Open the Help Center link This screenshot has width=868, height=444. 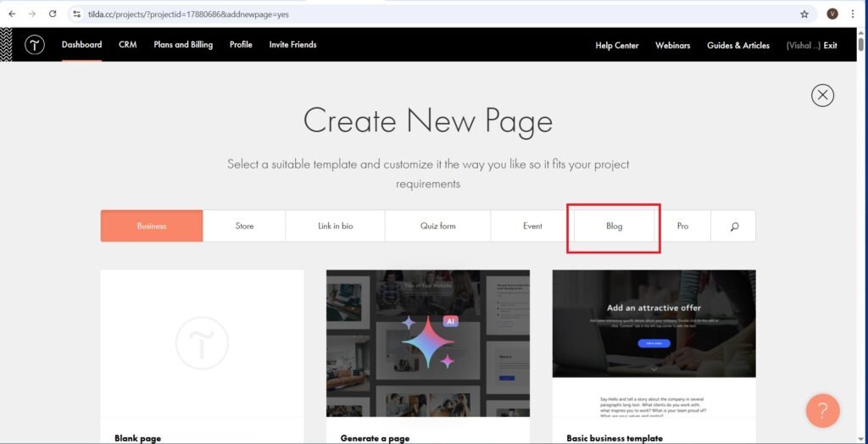point(617,46)
